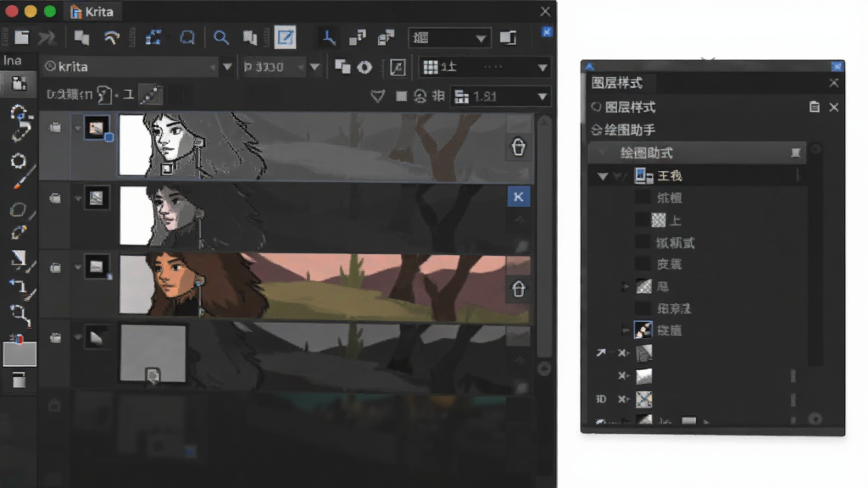Collapse the 王我 tree group
This screenshot has width=868, height=488.
coord(603,176)
